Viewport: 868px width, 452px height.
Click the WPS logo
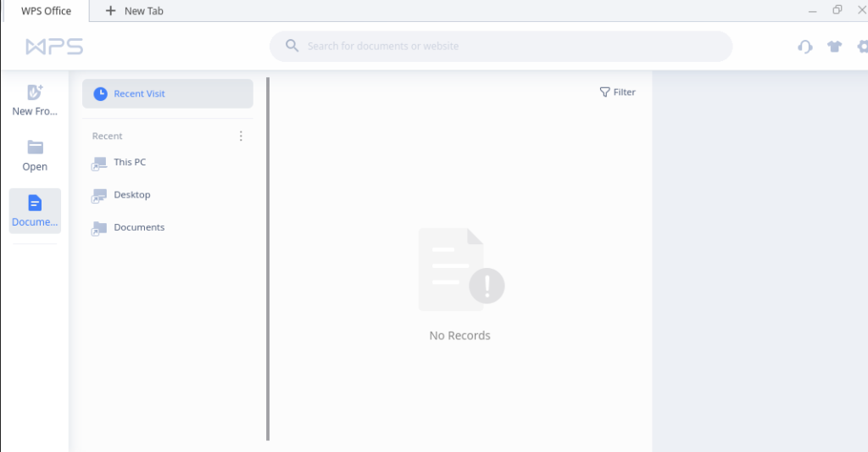point(54,47)
